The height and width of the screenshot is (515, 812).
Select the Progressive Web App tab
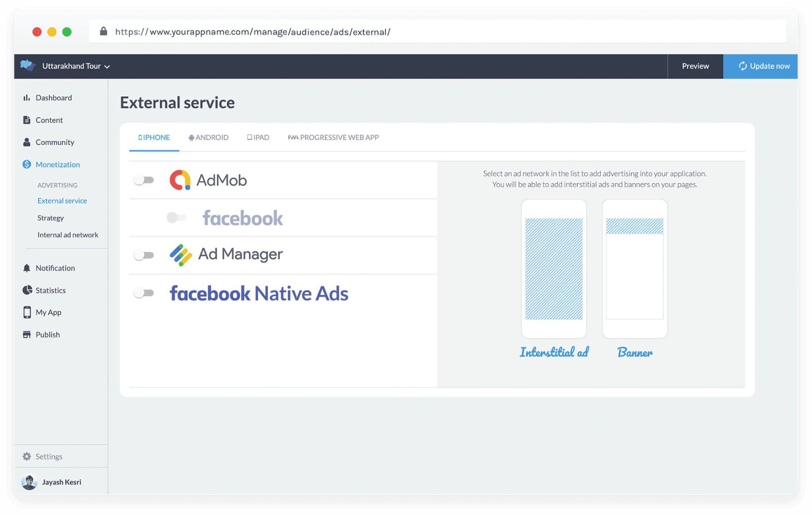[x=333, y=138]
